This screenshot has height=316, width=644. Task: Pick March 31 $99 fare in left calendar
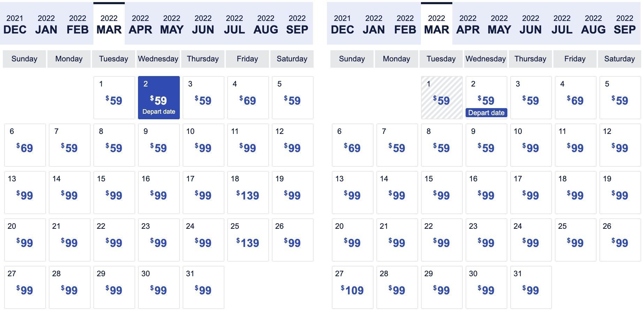[203, 287]
